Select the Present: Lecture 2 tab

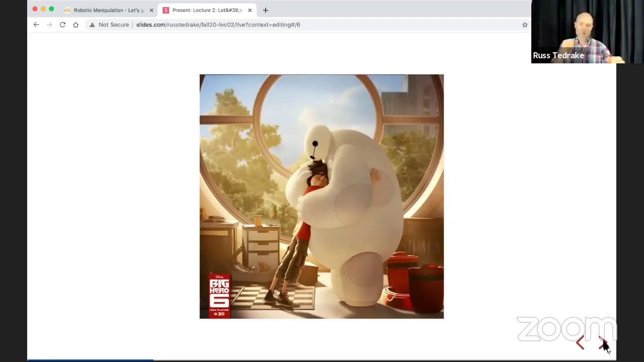(207, 10)
